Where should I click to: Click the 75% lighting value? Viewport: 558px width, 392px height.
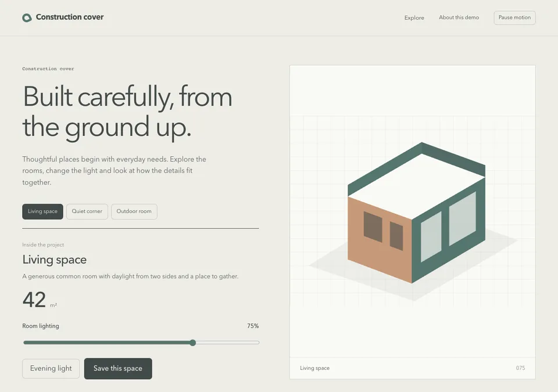(253, 326)
